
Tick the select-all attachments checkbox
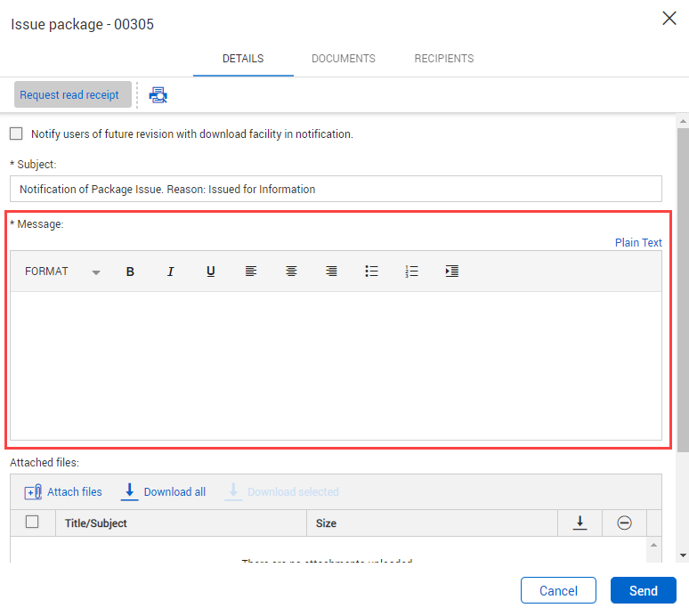click(x=32, y=523)
